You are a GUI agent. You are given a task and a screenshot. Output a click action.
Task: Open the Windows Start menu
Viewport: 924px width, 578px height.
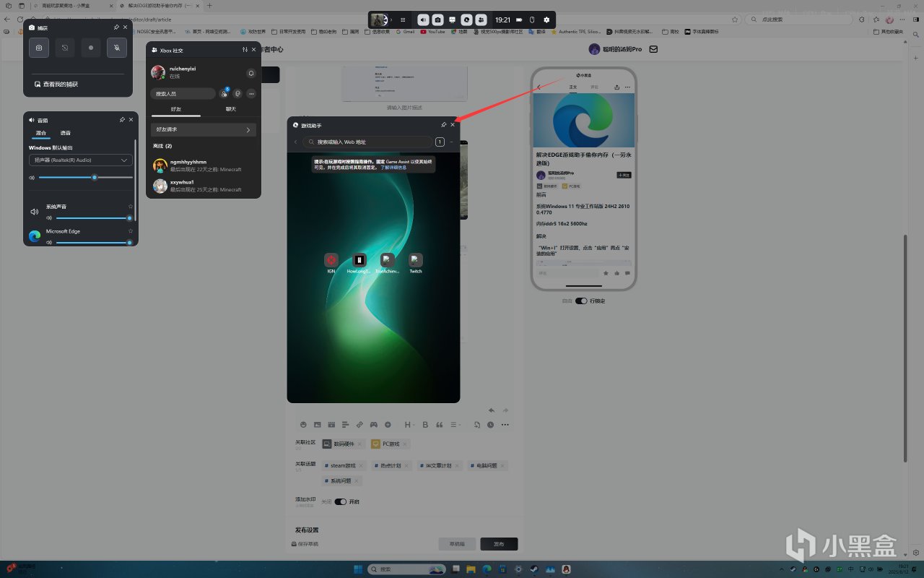(x=359, y=569)
